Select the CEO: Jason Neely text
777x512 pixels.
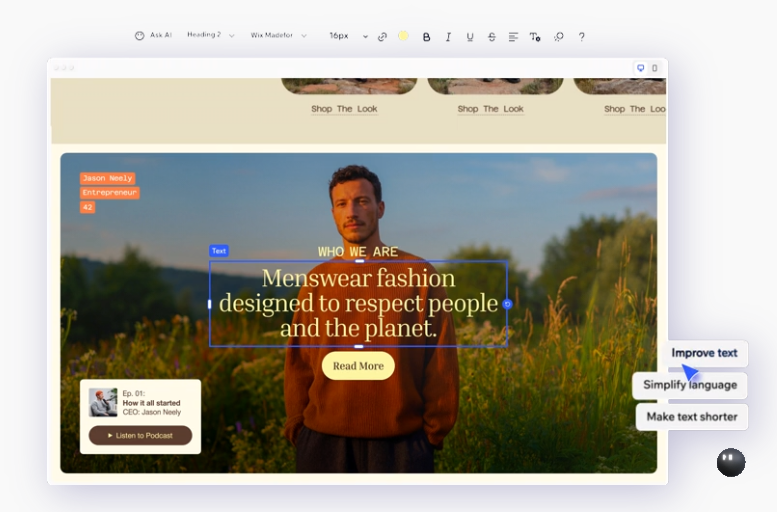[x=152, y=412]
